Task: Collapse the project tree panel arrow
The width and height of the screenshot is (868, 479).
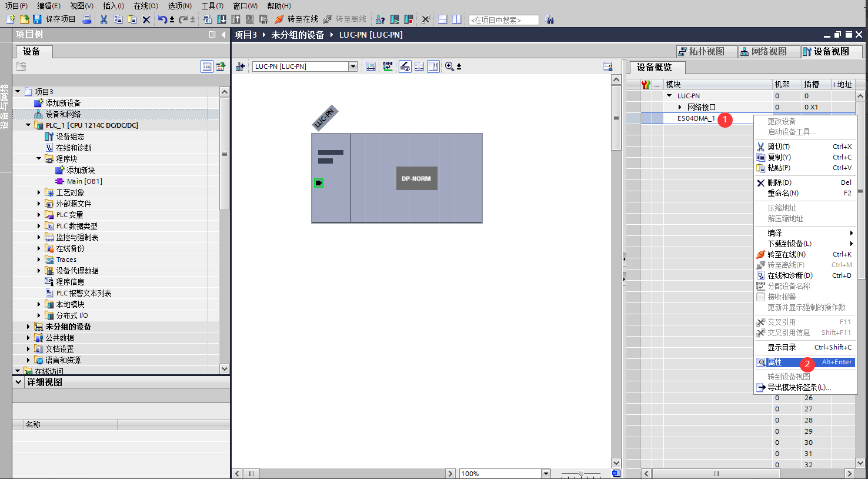Action: 223,35
